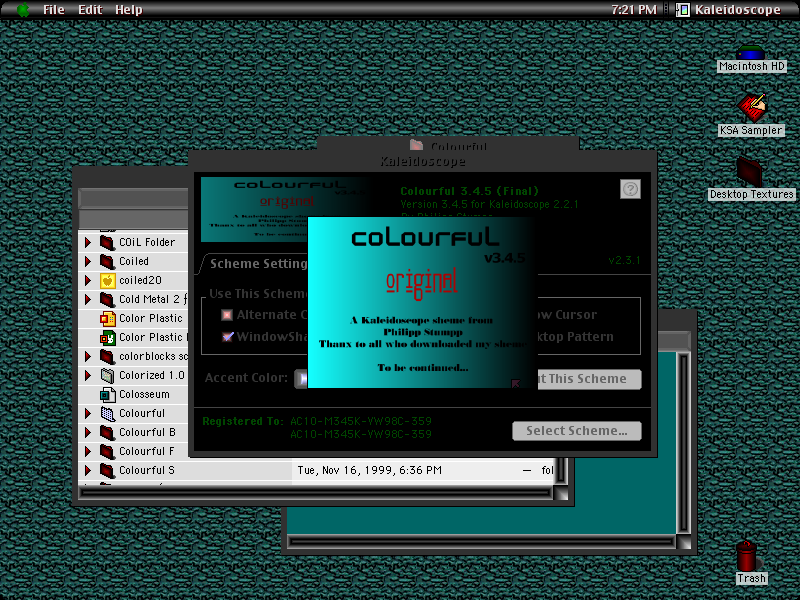800x600 pixels.
Task: Expand the Cold Metal 2 disclosure triangle
Action: click(88, 299)
